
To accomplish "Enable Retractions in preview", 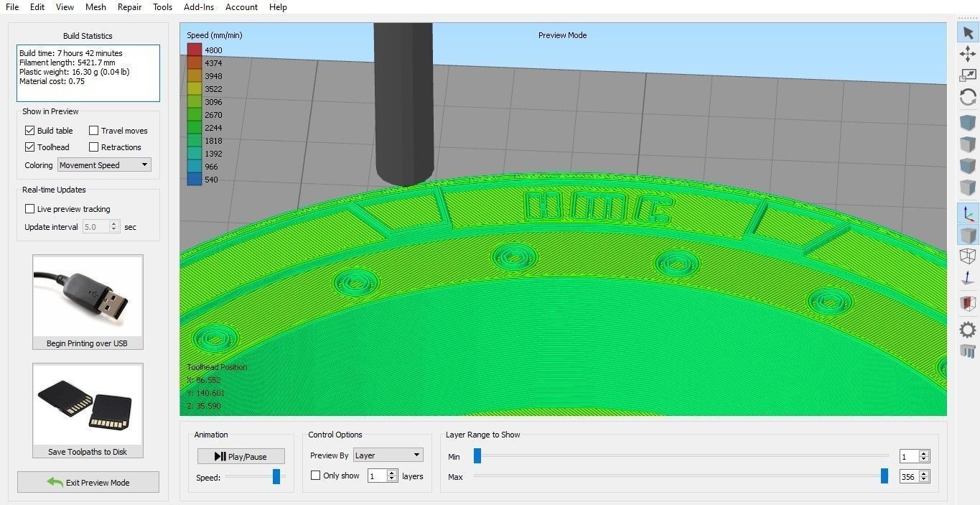I will [x=93, y=147].
